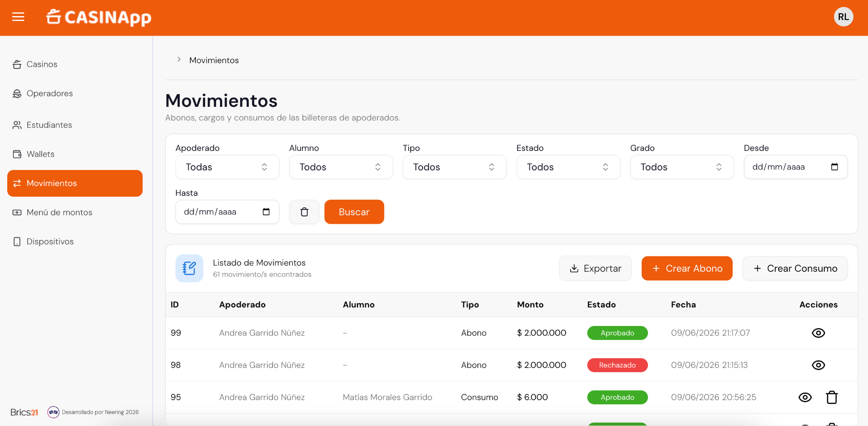The height and width of the screenshot is (426, 868).
Task: Open the Alumno filter dropdown
Action: click(x=341, y=167)
